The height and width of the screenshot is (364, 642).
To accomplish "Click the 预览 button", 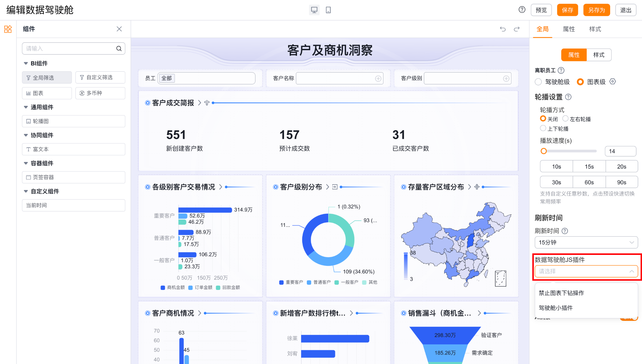I will (x=541, y=10).
